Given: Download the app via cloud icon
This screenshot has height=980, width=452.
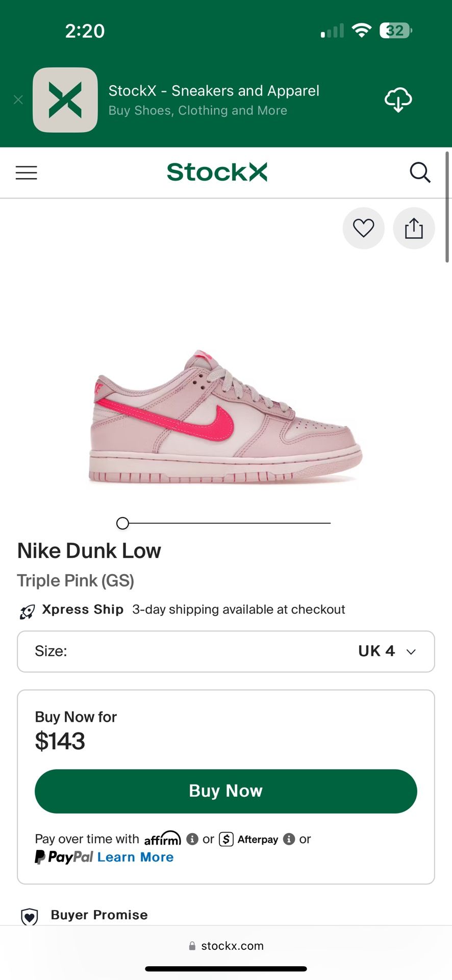Looking at the screenshot, I should point(398,100).
